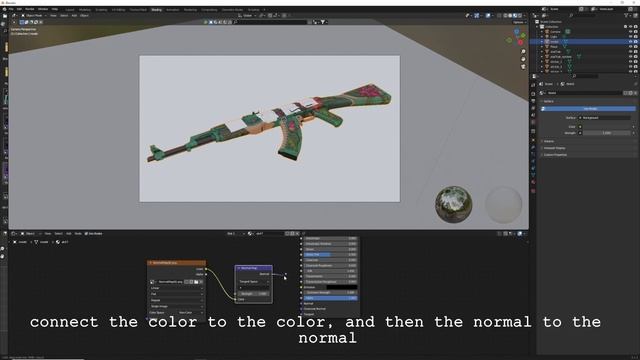Open Options popover in viewport
Screen dimensions: 640x360
tap(519, 22)
